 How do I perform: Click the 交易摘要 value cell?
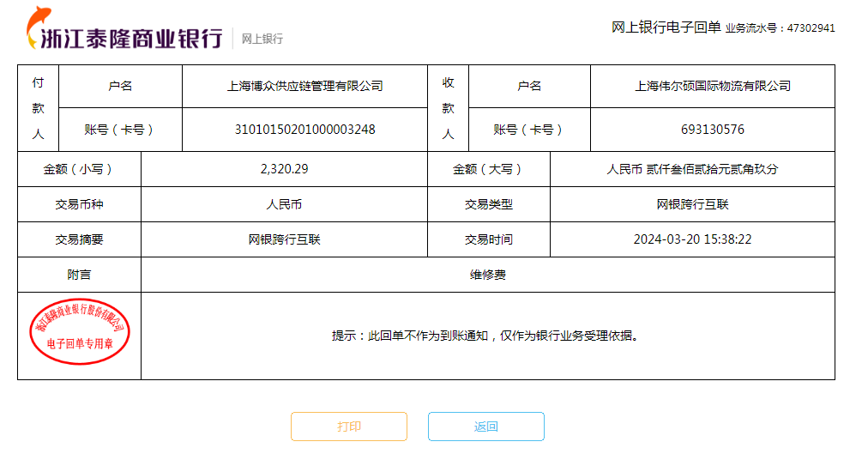[x=284, y=239]
